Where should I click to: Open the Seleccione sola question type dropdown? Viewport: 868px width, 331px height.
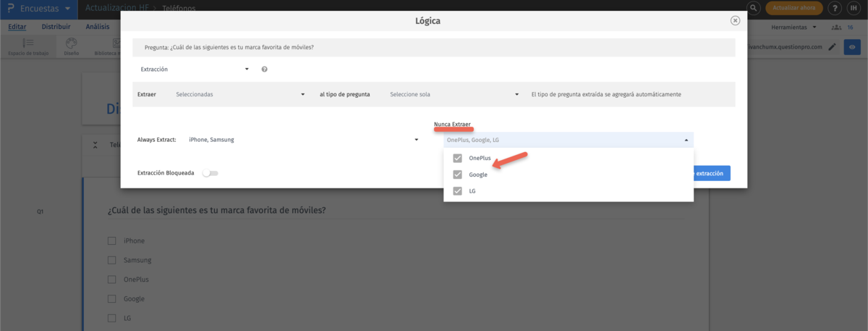454,94
